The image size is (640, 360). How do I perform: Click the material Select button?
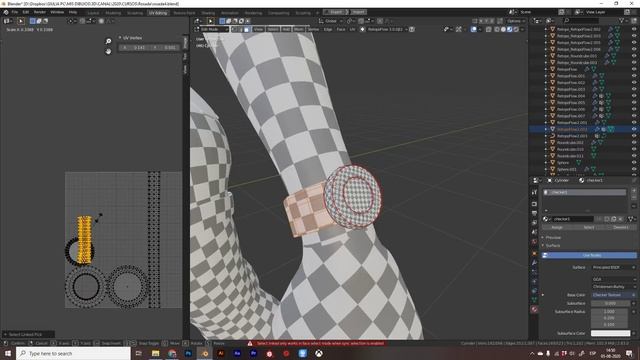click(x=589, y=227)
